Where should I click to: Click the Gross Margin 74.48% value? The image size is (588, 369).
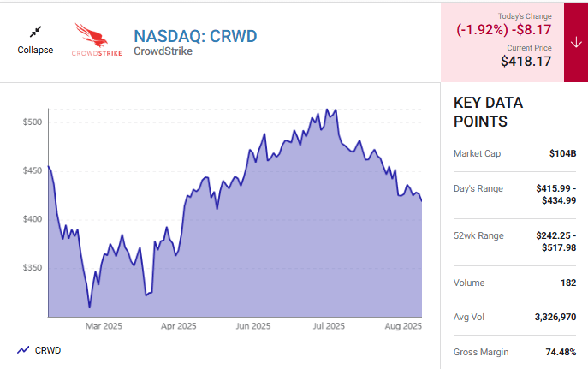pyautogui.click(x=557, y=352)
